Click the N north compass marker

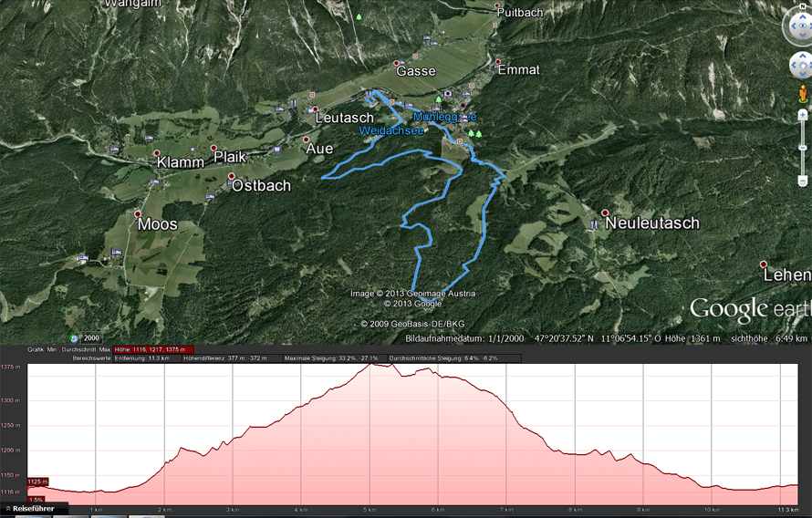(x=803, y=6)
